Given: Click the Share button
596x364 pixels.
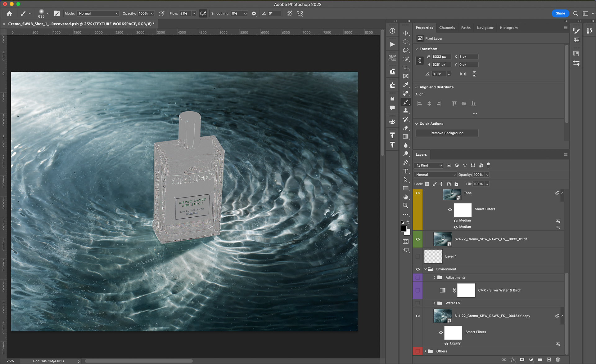Looking at the screenshot, I should pos(560,13).
